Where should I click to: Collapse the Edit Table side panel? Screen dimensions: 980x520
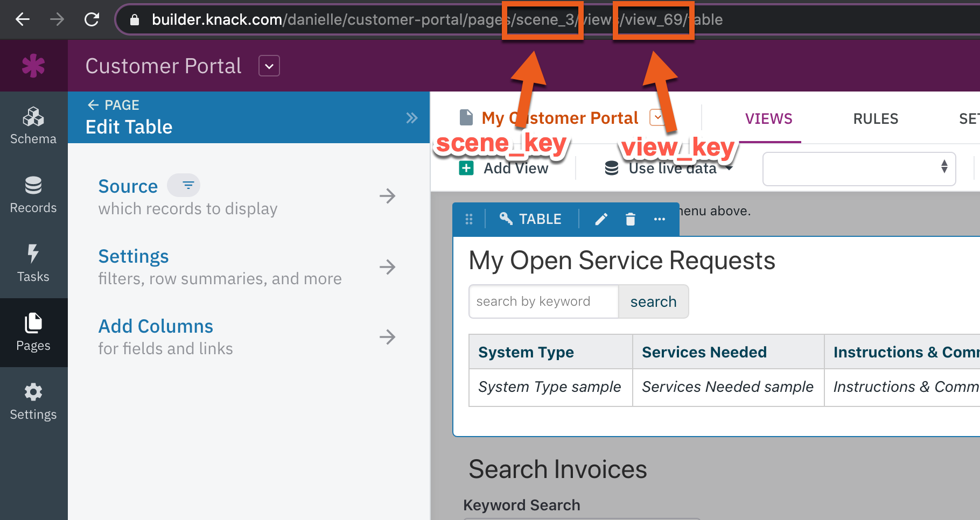[x=412, y=118]
